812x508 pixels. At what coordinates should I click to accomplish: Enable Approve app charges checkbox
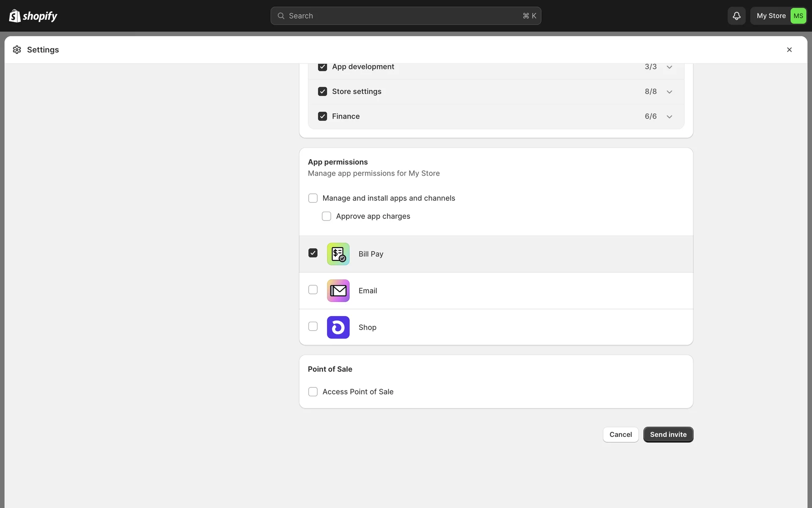[x=326, y=216]
